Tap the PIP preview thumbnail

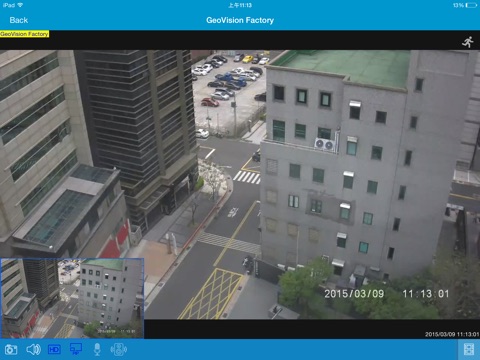point(72,298)
